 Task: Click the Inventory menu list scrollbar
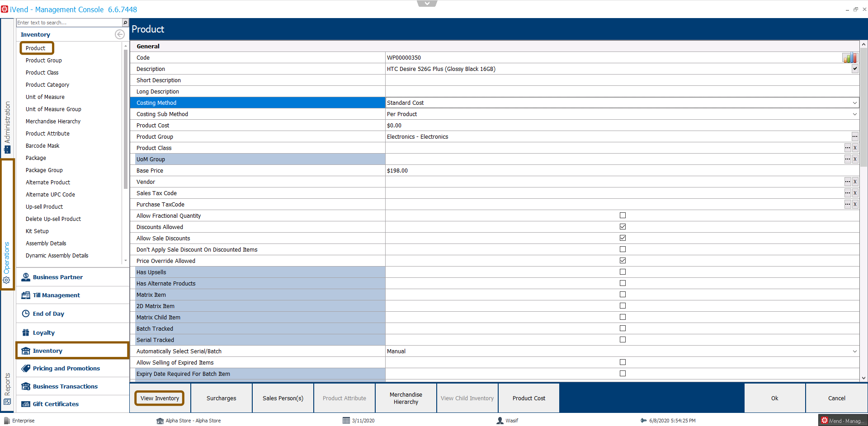(x=126, y=118)
